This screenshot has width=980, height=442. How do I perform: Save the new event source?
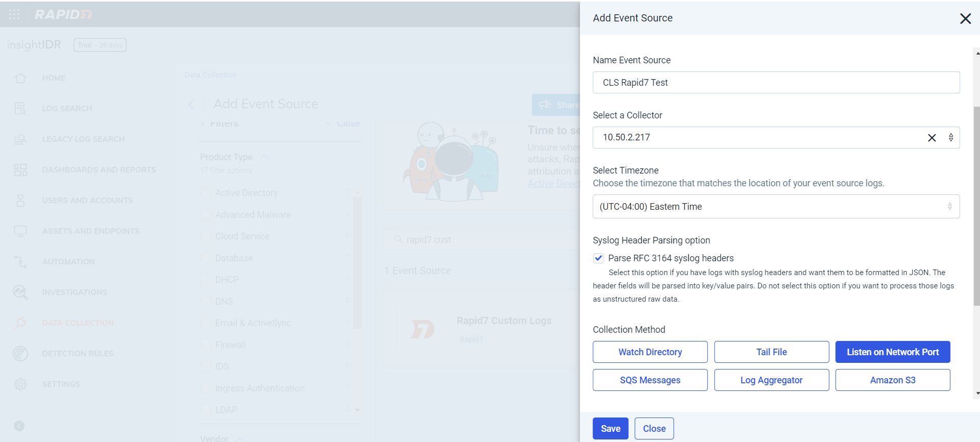click(x=610, y=429)
